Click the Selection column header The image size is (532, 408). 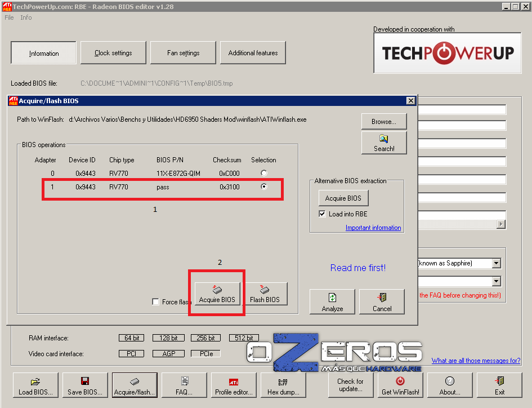tap(263, 160)
